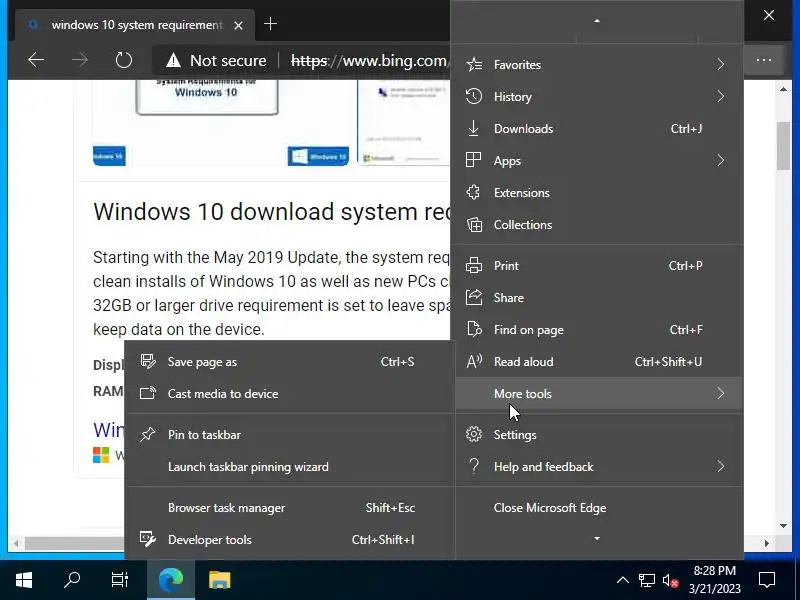Click the Apps grid icon
The image size is (800, 600).
click(x=473, y=160)
